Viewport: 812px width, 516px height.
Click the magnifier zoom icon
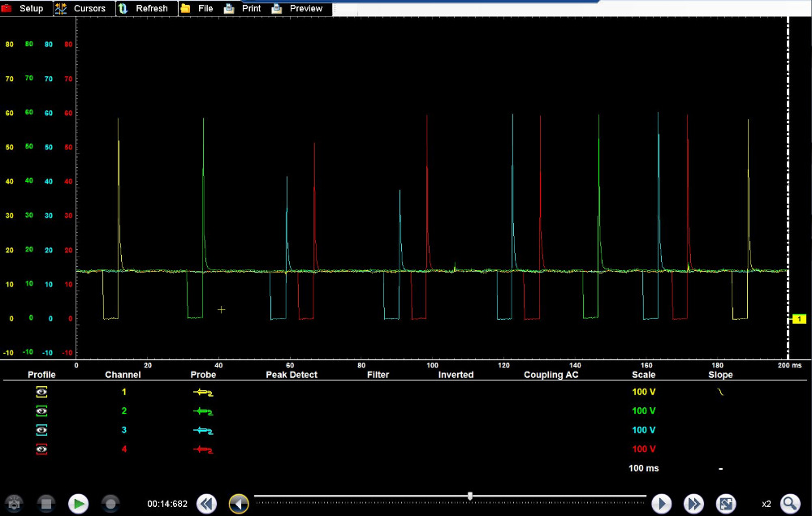tap(789, 504)
